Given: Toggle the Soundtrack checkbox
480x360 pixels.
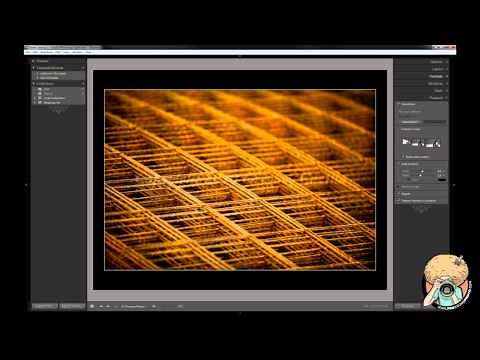Looking at the screenshot, I should pyautogui.click(x=399, y=104).
